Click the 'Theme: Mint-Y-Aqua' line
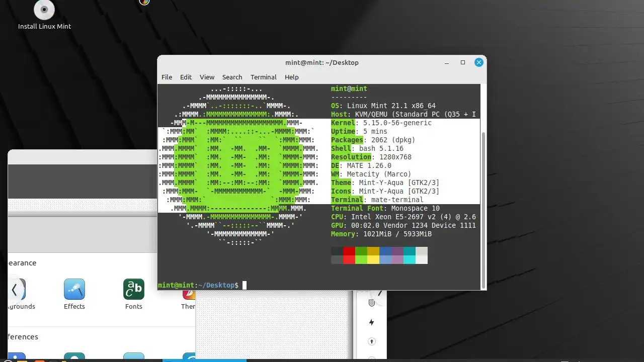Screen dimensions: 644x362 pyautogui.click(x=385, y=183)
